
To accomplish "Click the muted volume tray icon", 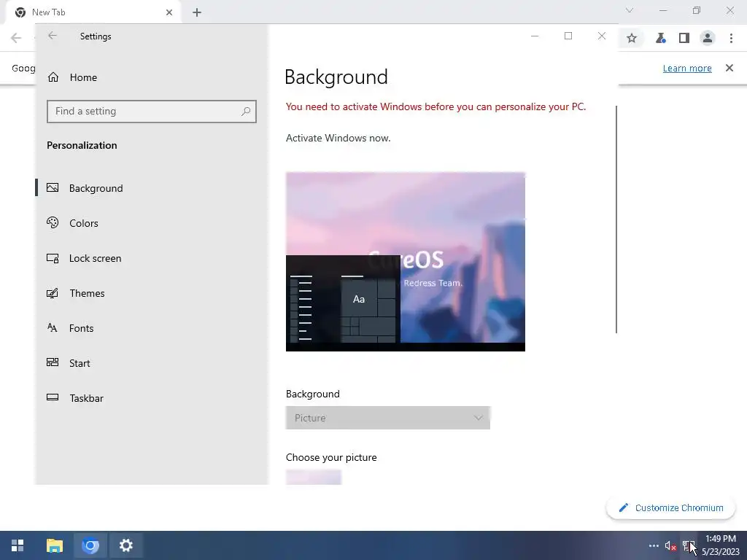I will (x=670, y=545).
